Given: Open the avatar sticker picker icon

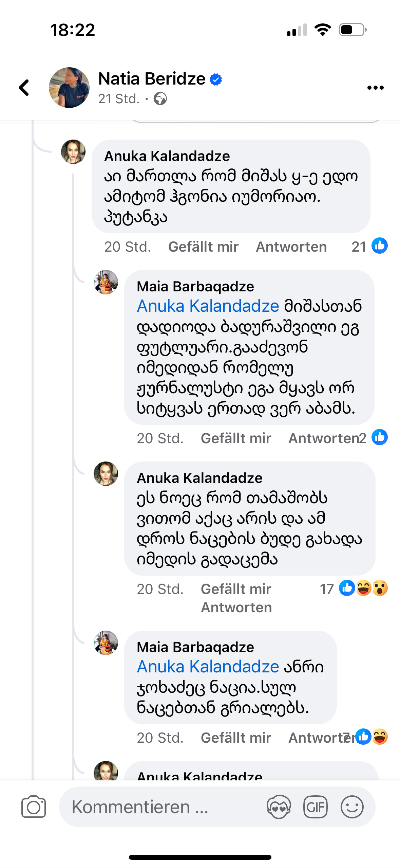Looking at the screenshot, I should pos(279,807).
